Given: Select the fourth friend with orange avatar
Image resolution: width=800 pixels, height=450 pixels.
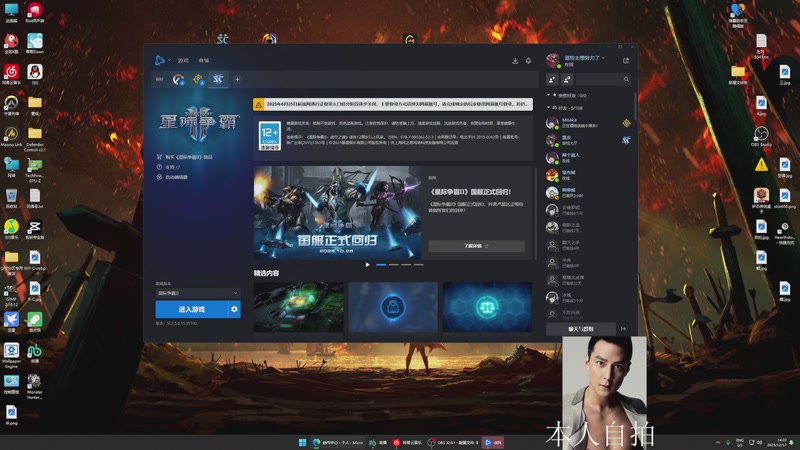Looking at the screenshot, I should coord(588,175).
